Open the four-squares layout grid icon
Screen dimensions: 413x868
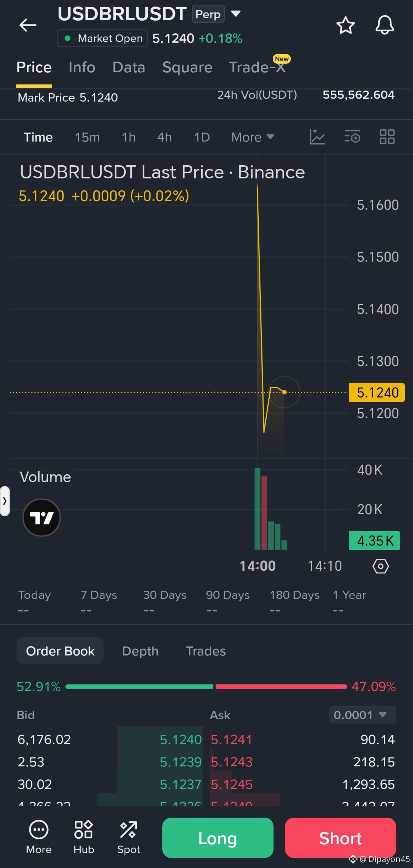pos(387,137)
